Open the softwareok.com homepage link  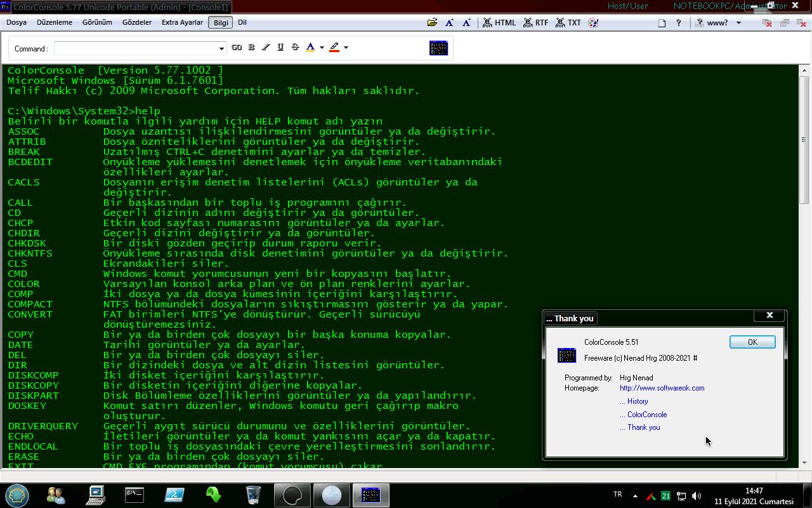click(662, 388)
